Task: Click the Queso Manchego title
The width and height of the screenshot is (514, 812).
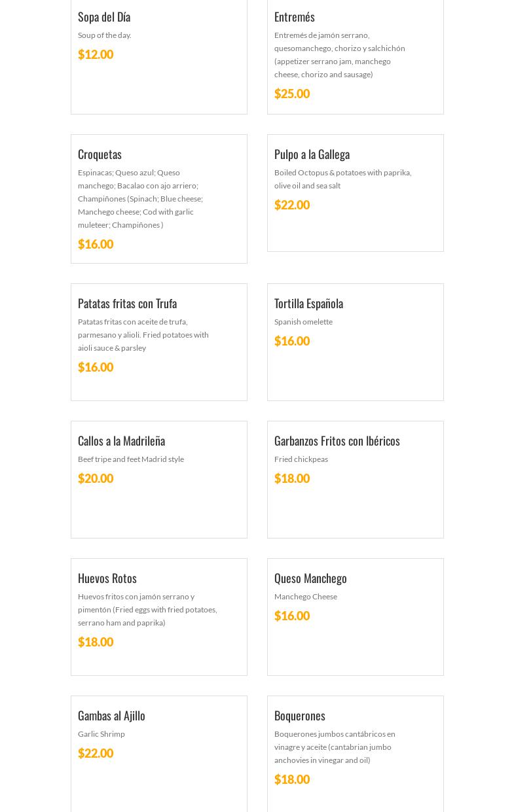Action: pyautogui.click(x=310, y=578)
